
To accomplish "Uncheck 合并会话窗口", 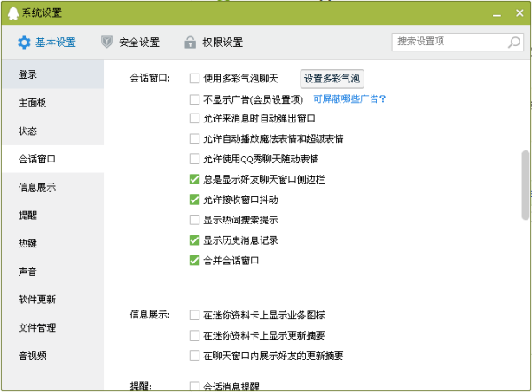I will [x=194, y=261].
